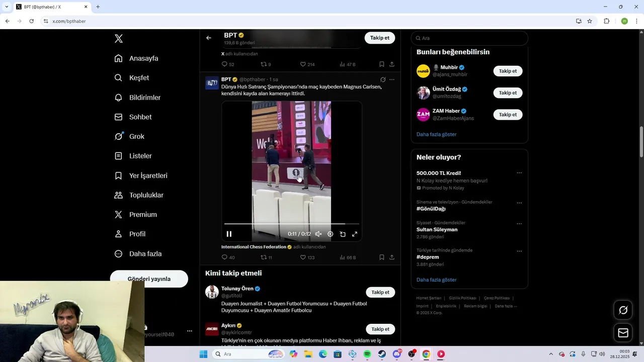Bookmark the upper post with 47 B views
Image resolution: width=644 pixels, height=362 pixels.
click(382, 64)
